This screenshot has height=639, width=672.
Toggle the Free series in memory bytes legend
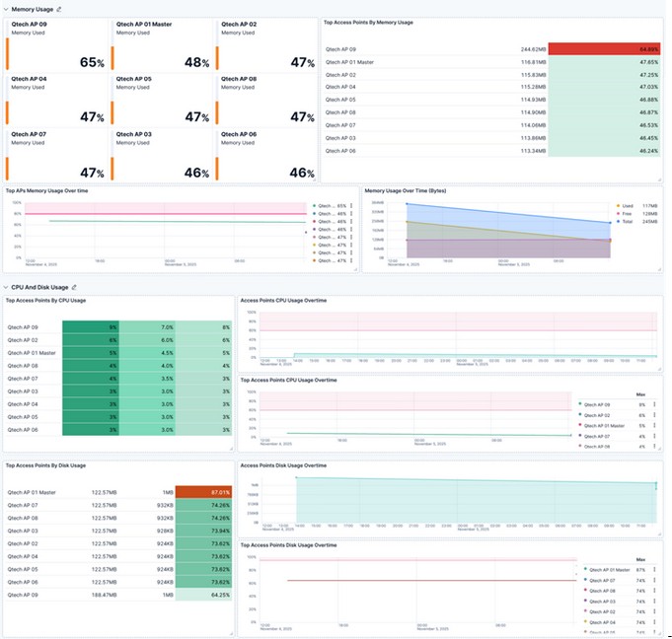click(627, 214)
